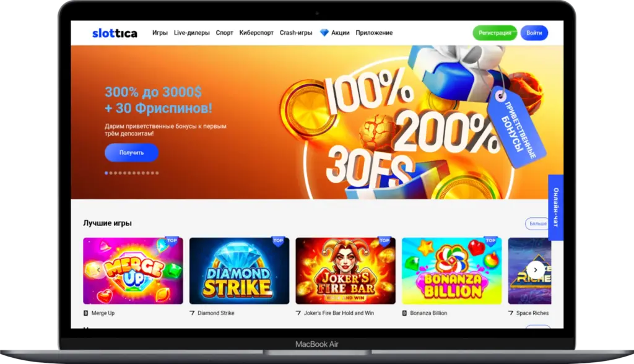The width and height of the screenshot is (634, 364).
Task: Click provider icon next to Space Riches label
Action: point(511,313)
